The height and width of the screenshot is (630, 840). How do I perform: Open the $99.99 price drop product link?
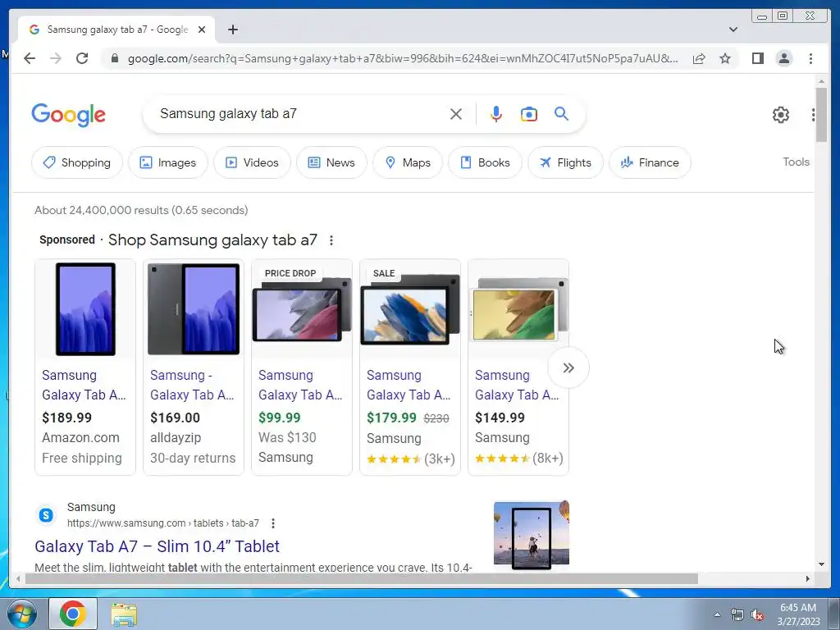pos(300,386)
